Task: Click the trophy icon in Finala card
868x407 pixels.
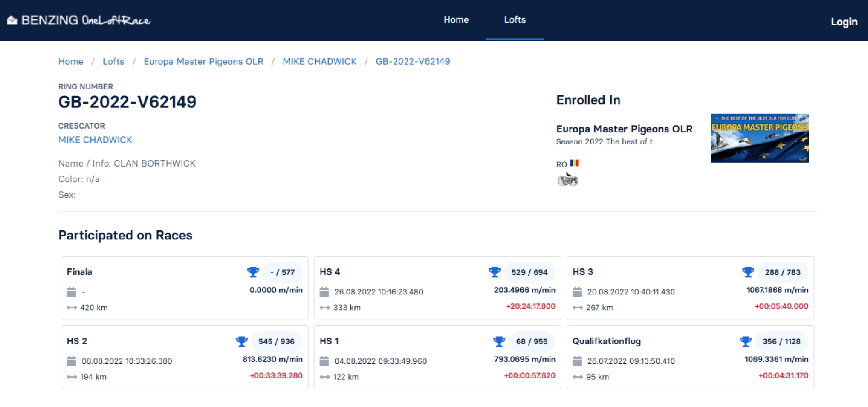Action: tap(253, 272)
